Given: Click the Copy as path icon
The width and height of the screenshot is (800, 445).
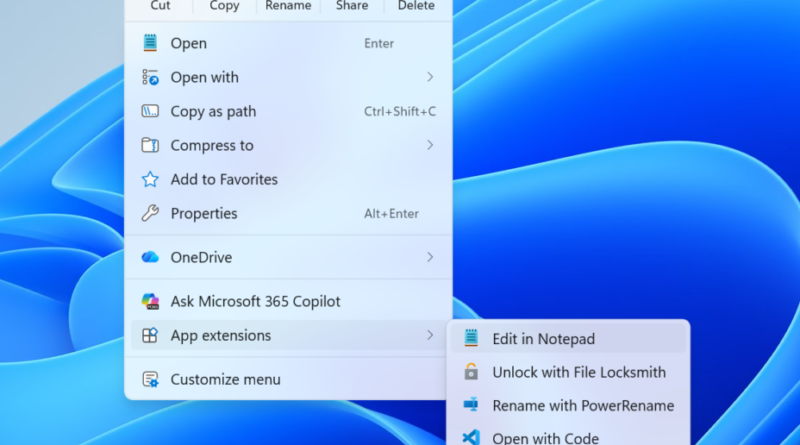Looking at the screenshot, I should click(150, 111).
